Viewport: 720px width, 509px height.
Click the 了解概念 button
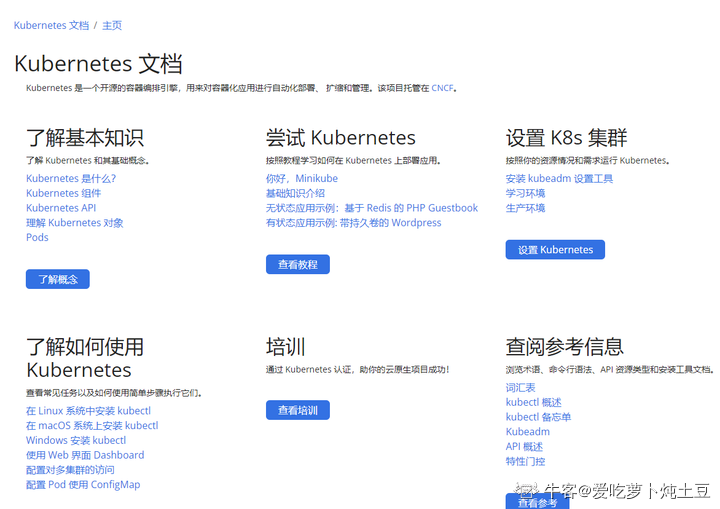coord(58,279)
